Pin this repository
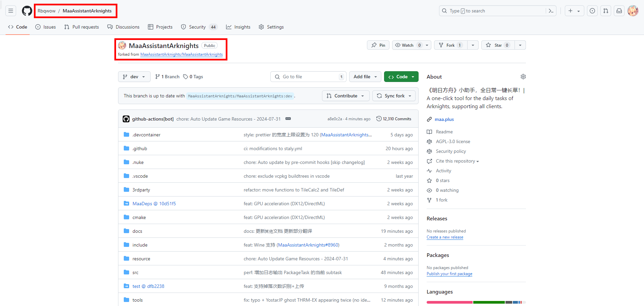The image size is (644, 306). [378, 45]
